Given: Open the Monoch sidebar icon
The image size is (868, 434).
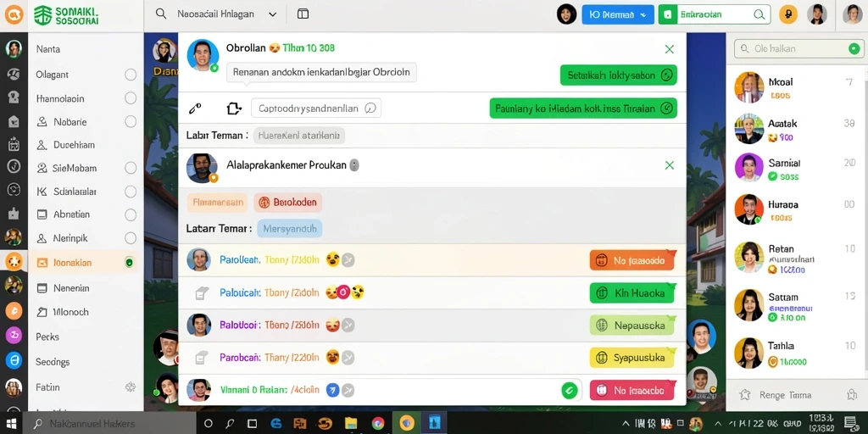Looking at the screenshot, I should (x=42, y=312).
